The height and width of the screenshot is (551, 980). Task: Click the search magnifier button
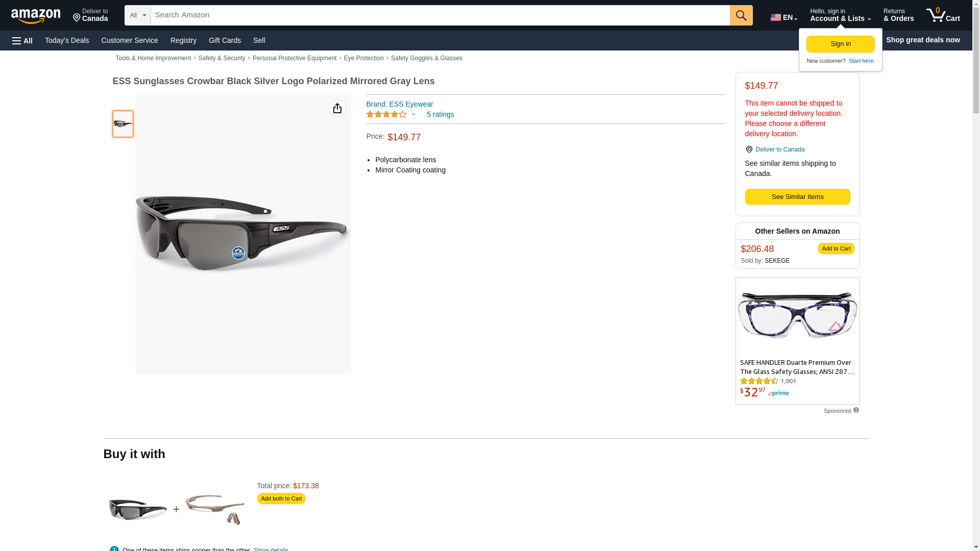[741, 15]
